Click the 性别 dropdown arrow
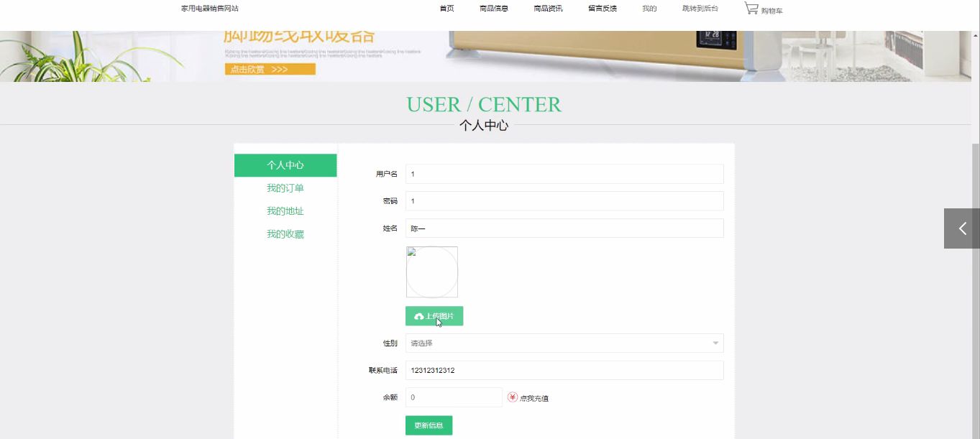980x439 pixels. point(715,343)
